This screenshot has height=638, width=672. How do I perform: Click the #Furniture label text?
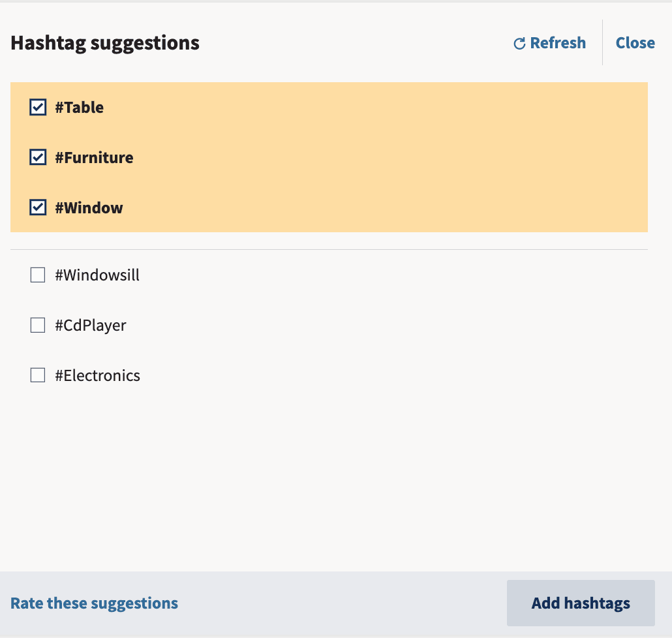(x=95, y=158)
